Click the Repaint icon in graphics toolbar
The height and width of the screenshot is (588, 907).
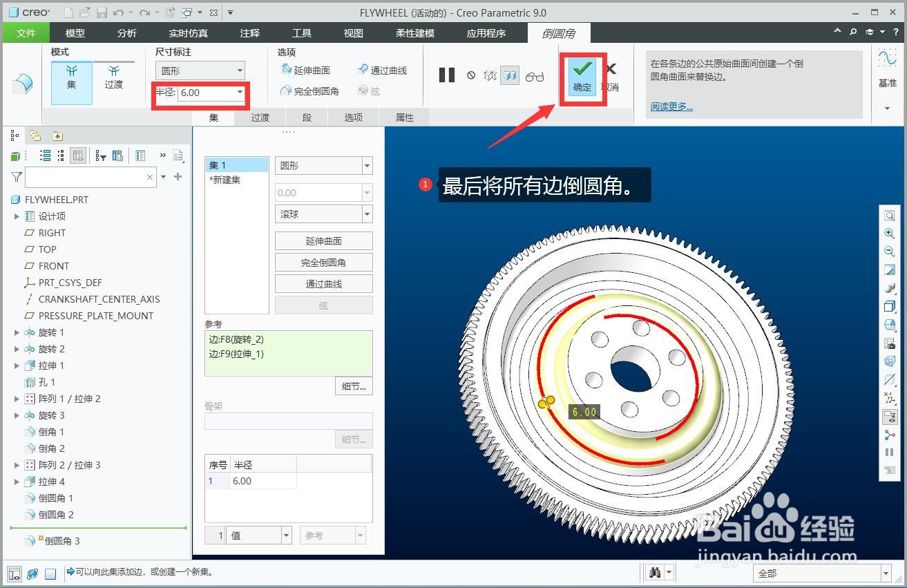pos(890,270)
